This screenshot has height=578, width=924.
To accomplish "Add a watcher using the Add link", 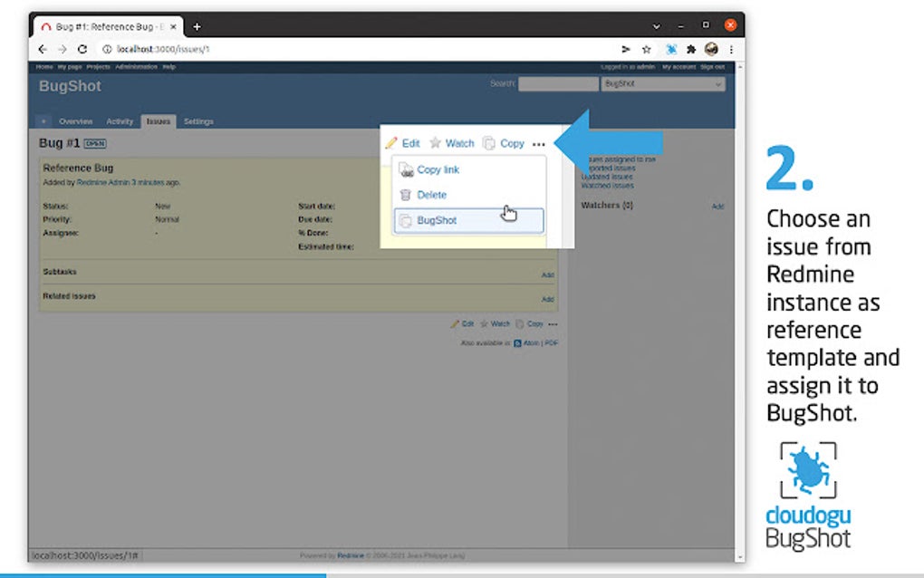I will (x=717, y=206).
